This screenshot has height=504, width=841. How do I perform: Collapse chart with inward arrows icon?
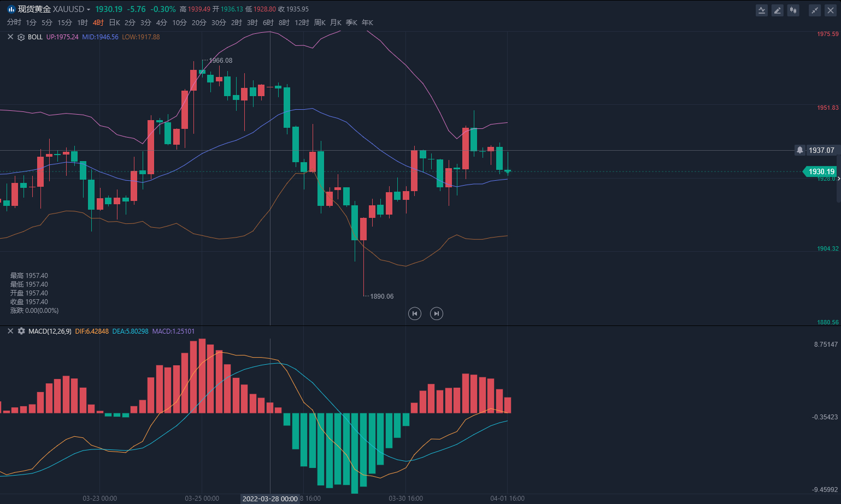pos(815,10)
